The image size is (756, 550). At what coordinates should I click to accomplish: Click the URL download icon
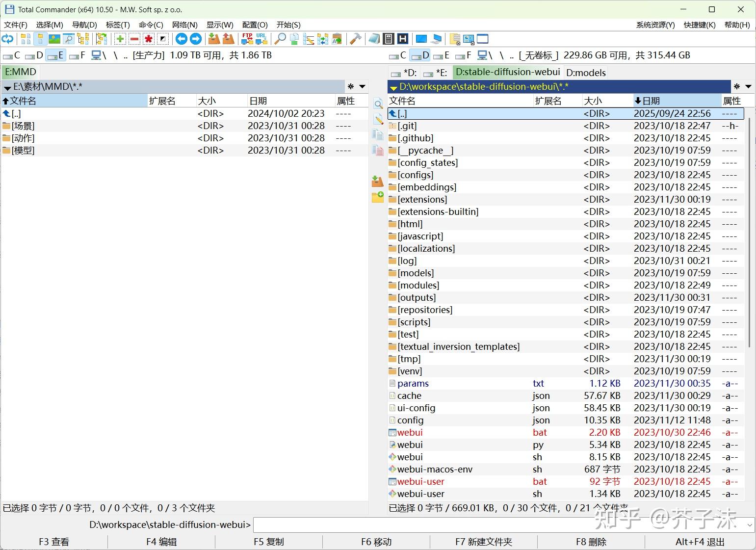point(261,39)
